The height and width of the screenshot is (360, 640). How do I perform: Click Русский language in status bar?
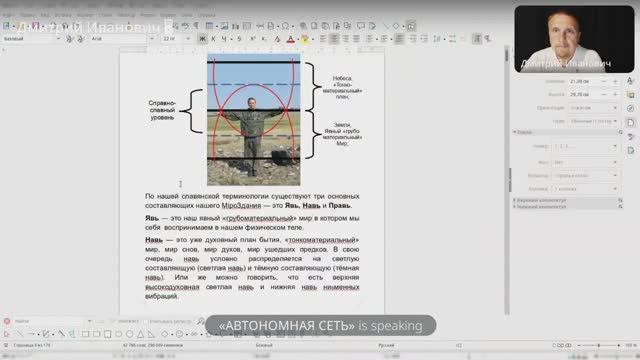(x=386, y=345)
